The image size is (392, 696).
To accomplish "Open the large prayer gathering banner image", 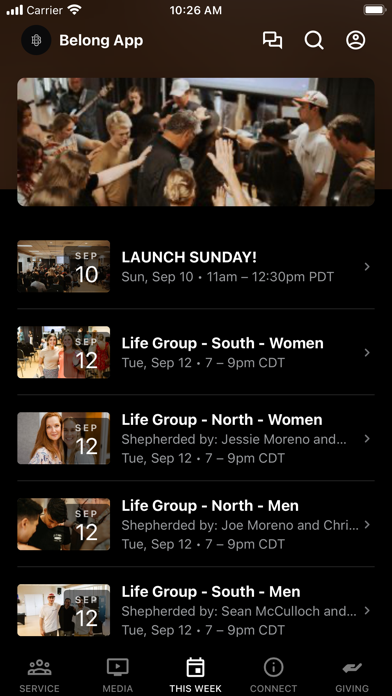I will (196, 142).
